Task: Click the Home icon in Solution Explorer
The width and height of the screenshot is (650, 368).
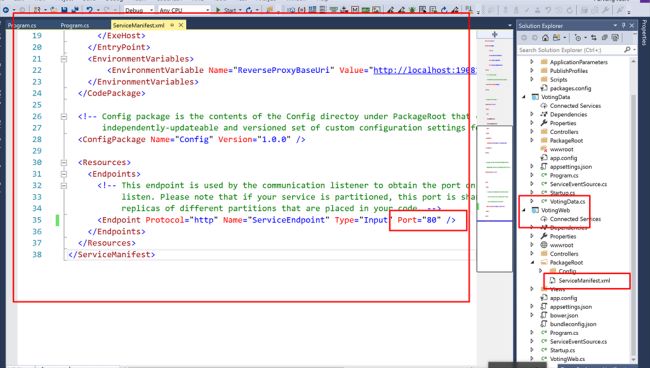Action: click(546, 38)
